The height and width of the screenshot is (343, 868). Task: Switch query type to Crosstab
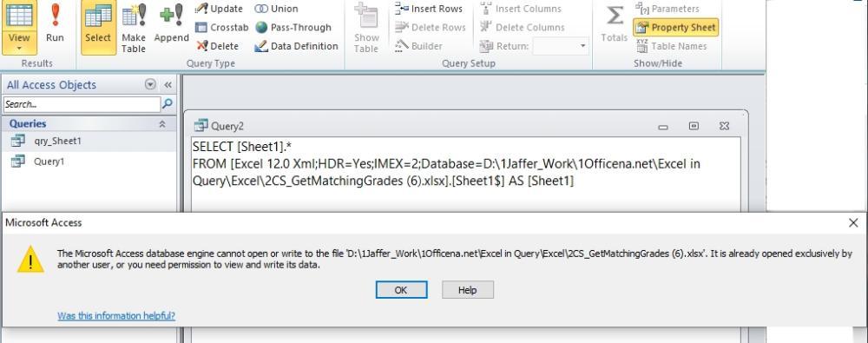(222, 27)
